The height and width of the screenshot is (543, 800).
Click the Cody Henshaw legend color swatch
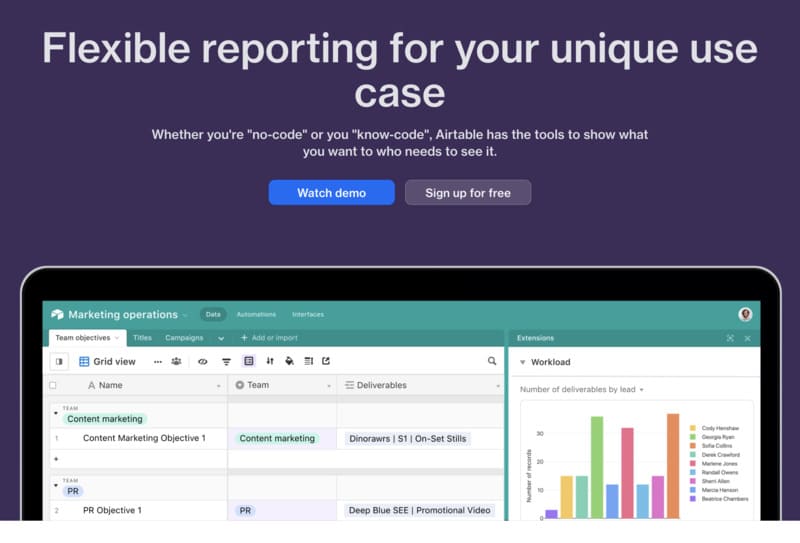pyautogui.click(x=693, y=428)
